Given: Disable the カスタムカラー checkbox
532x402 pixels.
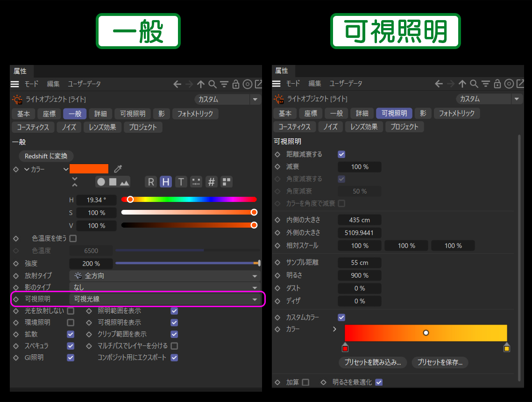Looking at the screenshot, I should coord(341,317).
